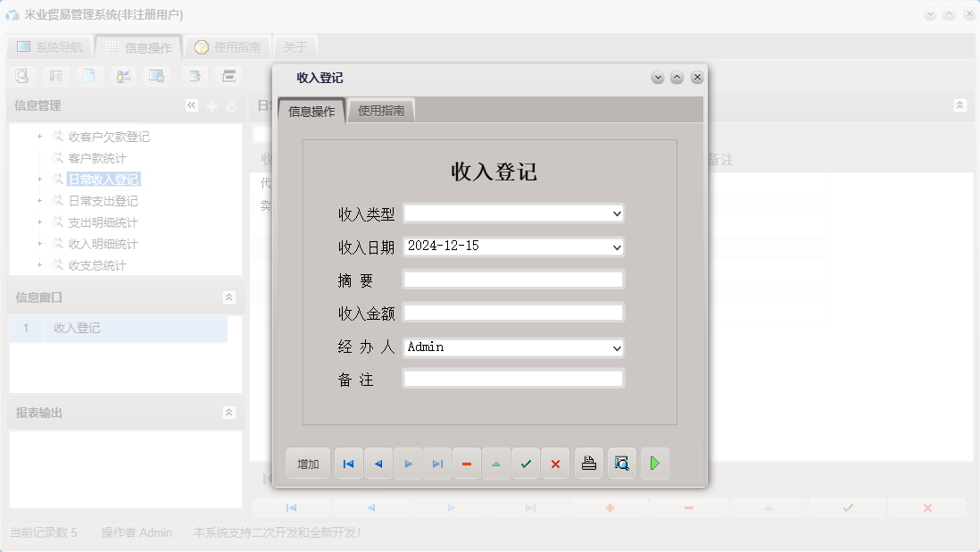Select the 系统导航 tab
The height and width of the screenshot is (552, 980).
(x=49, y=46)
